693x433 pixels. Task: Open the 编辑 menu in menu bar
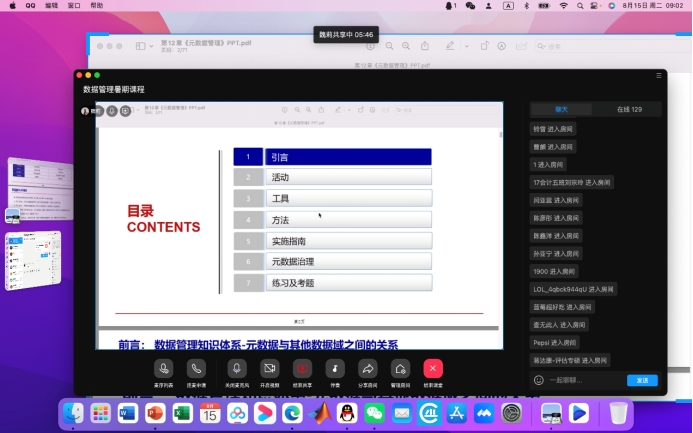(51, 6)
